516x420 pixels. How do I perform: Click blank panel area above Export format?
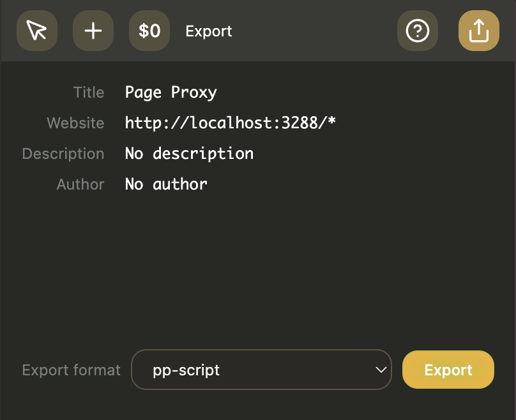[x=255, y=274]
